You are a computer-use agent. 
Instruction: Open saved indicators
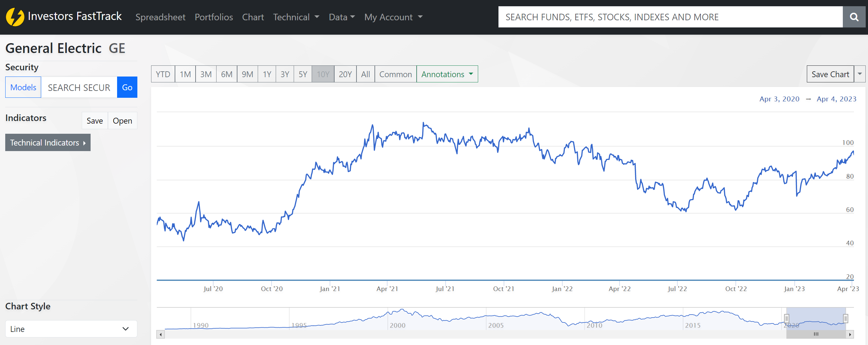122,121
